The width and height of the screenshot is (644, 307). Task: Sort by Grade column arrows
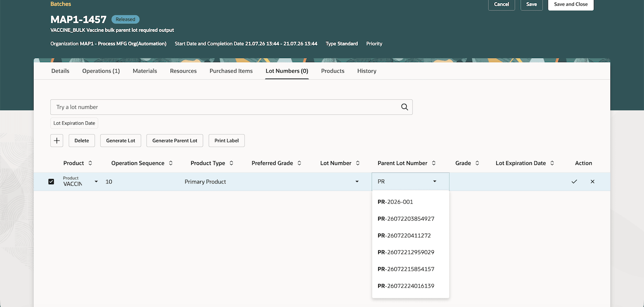pyautogui.click(x=477, y=163)
